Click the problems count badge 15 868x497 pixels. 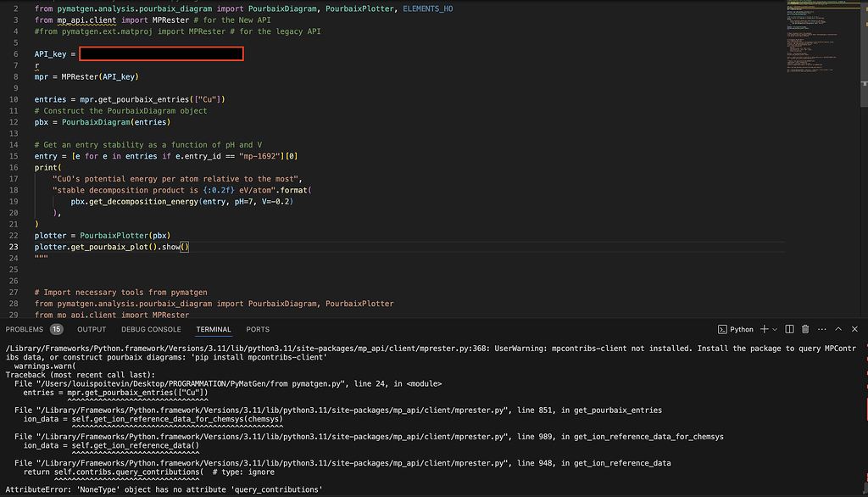coord(57,329)
